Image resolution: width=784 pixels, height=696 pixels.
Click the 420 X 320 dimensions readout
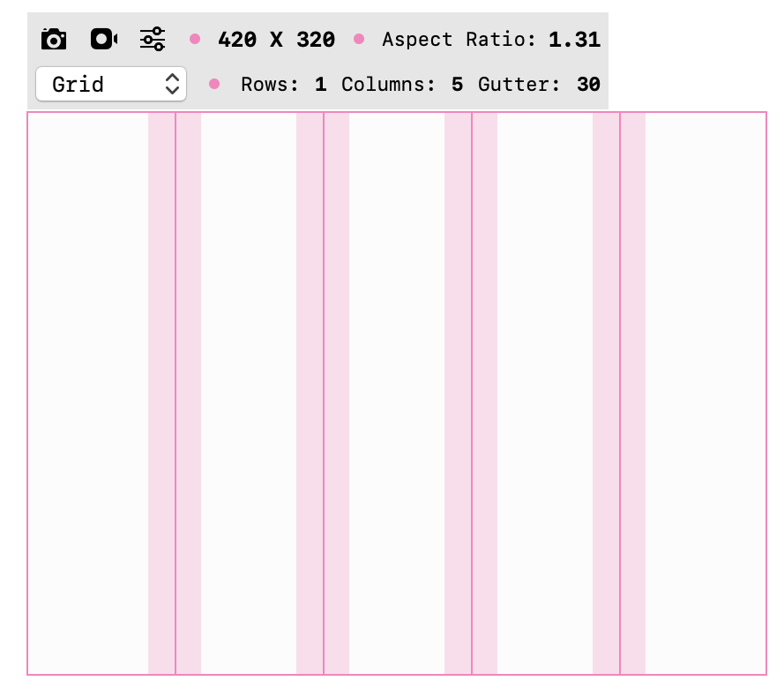click(x=277, y=40)
